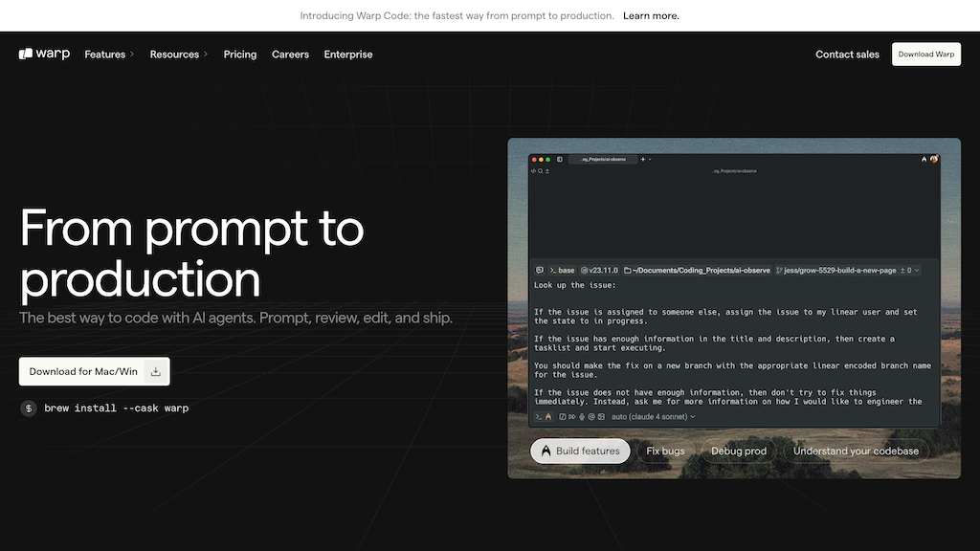The width and height of the screenshot is (980, 551).
Task: Click Learn more in the announcement banner
Action: point(651,15)
